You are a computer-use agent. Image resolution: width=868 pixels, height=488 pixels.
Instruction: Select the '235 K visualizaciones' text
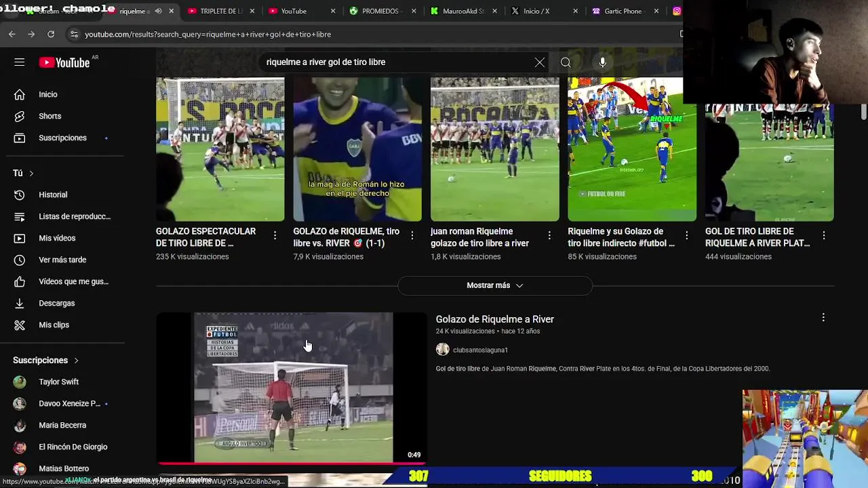point(193,257)
